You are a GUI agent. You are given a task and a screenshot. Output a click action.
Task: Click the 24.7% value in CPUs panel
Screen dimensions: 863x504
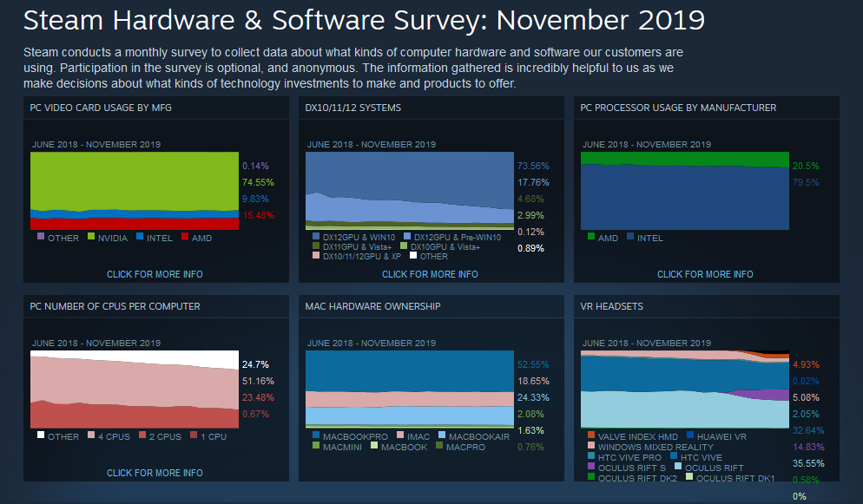pyautogui.click(x=255, y=364)
